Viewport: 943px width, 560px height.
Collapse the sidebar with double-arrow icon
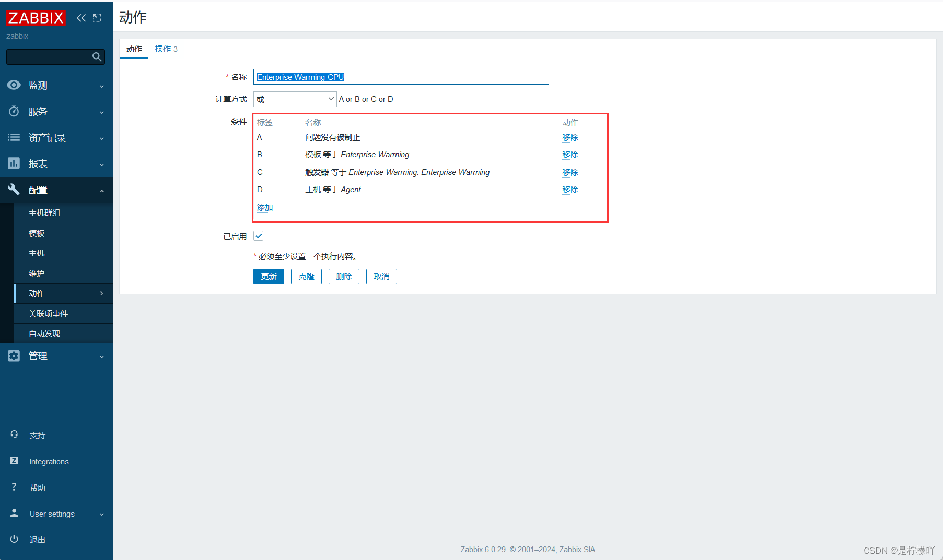81,18
